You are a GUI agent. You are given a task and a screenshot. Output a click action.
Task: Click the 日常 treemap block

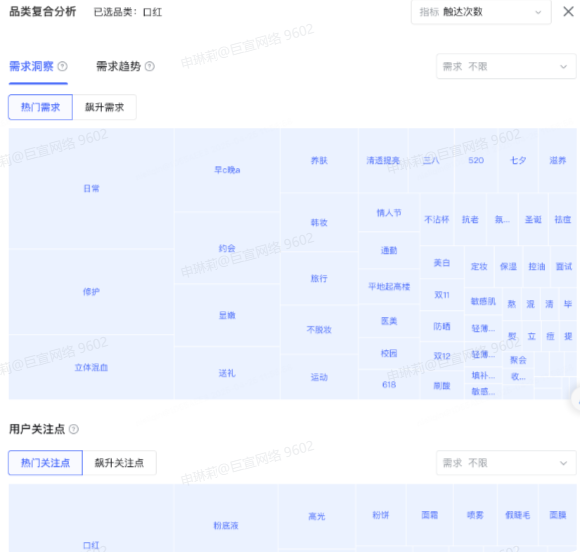[x=91, y=189]
